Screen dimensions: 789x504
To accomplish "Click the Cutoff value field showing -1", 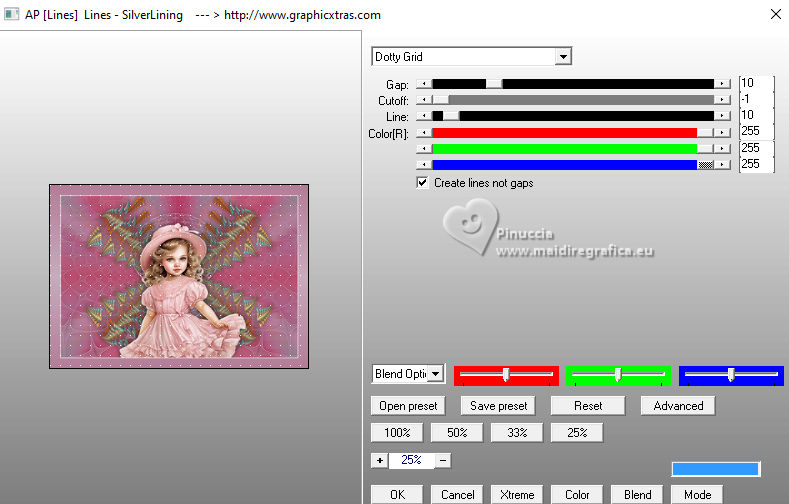I will pos(756,99).
